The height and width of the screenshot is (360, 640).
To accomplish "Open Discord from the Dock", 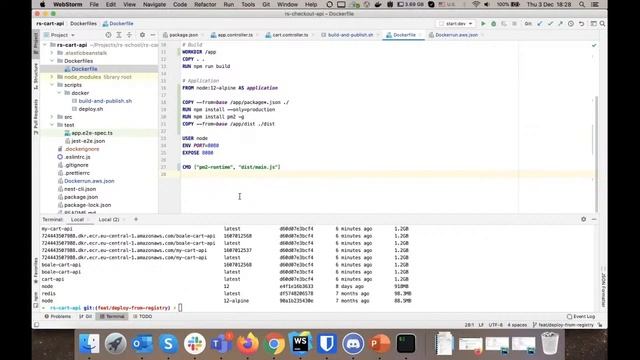I will point(353,343).
